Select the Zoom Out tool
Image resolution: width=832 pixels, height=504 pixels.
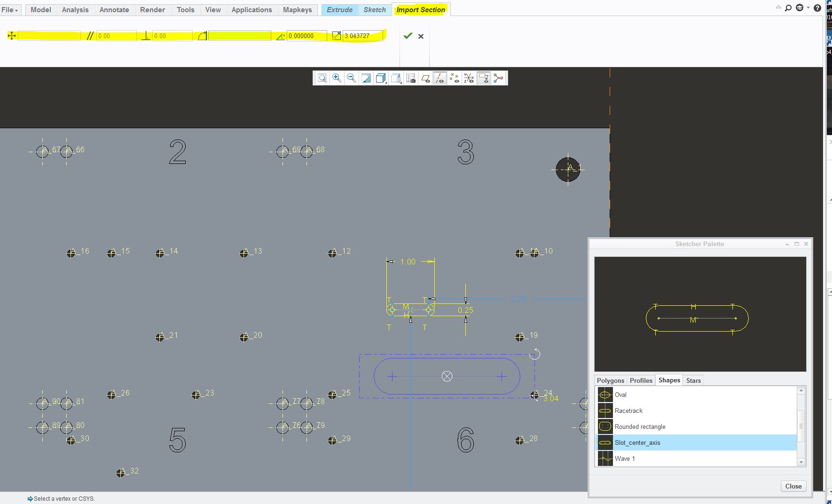(351, 78)
